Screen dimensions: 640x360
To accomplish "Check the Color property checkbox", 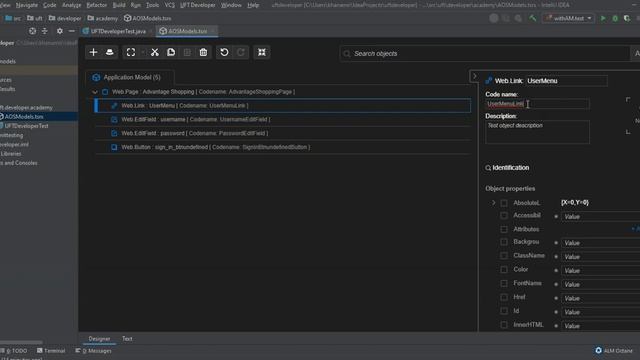I will pos(504,270).
